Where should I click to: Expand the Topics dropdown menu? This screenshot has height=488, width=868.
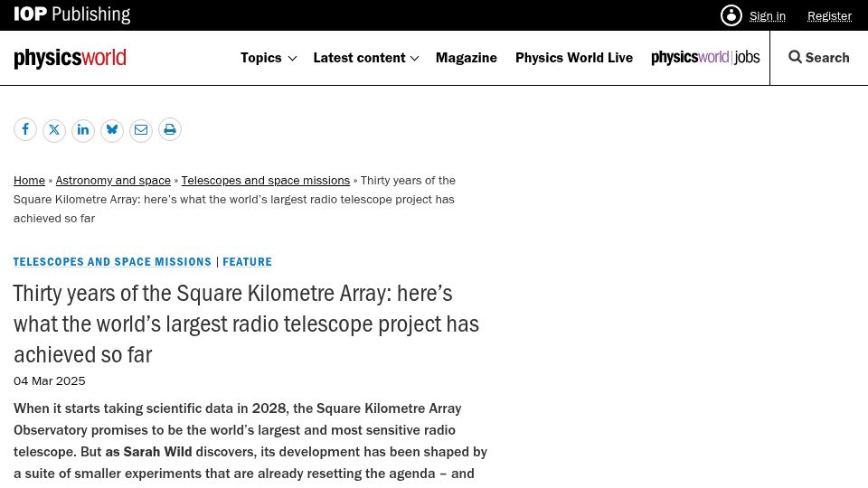coord(269,58)
